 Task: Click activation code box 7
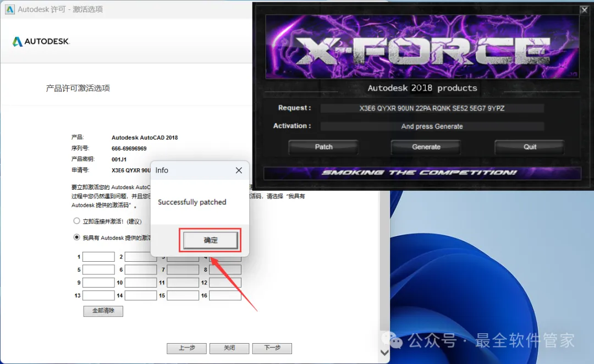[183, 269]
